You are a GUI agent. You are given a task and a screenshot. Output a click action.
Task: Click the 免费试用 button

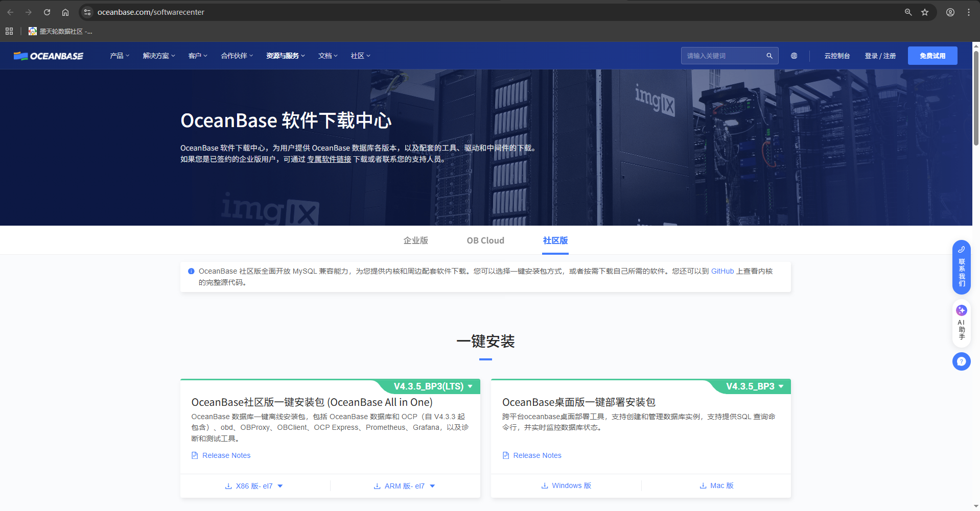point(932,56)
